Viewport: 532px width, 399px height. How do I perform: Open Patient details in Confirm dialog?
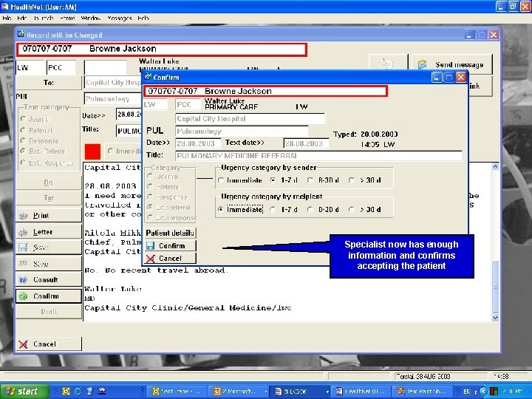tap(170, 233)
